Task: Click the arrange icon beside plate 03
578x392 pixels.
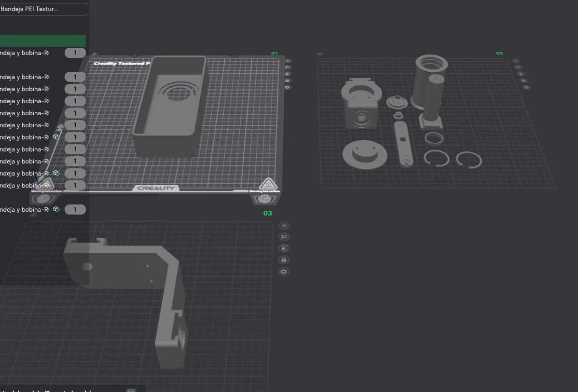Action: (284, 237)
